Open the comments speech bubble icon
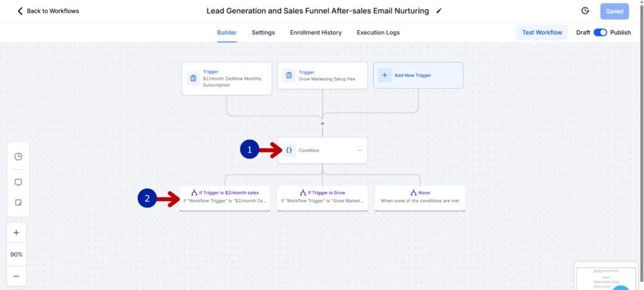The height and width of the screenshot is (290, 644). click(18, 182)
